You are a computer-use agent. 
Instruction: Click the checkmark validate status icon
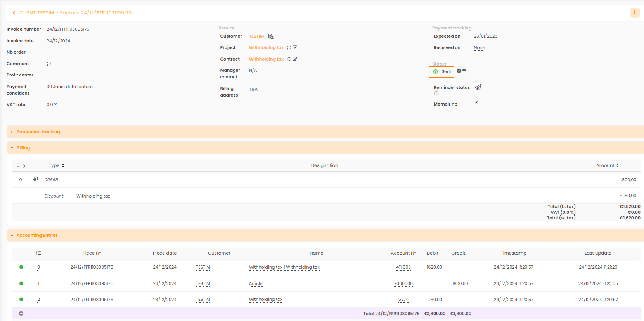(459, 71)
